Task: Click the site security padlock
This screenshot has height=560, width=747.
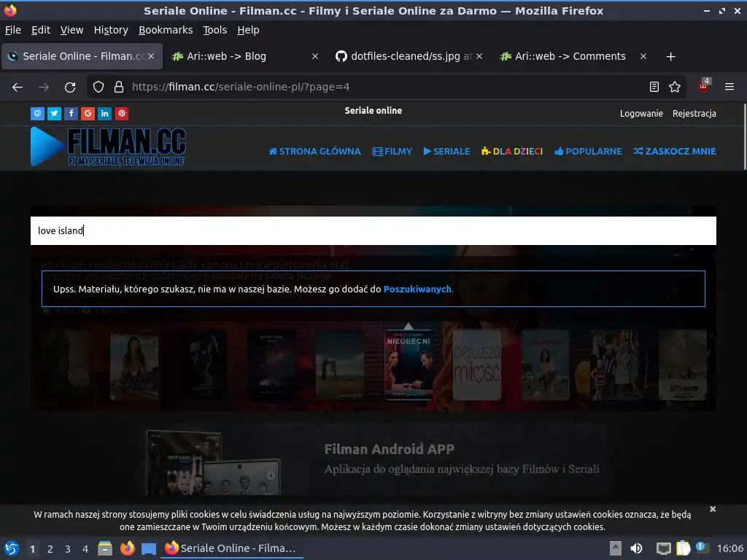Action: [119, 87]
